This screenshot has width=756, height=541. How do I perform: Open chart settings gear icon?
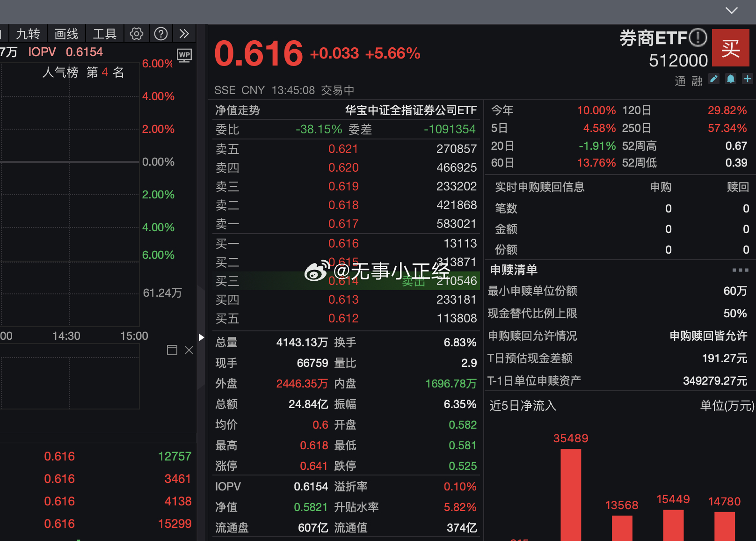click(137, 34)
